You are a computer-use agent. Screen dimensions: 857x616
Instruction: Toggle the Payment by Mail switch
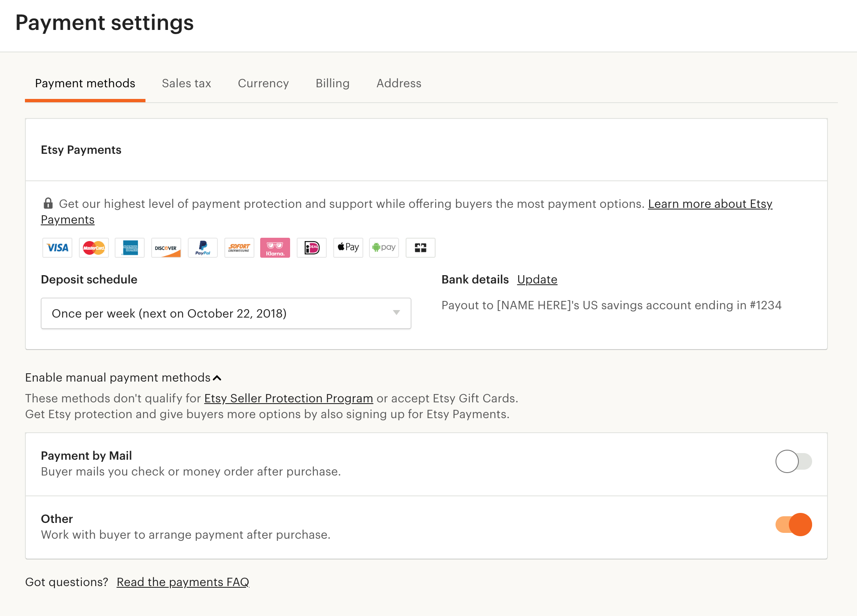click(793, 461)
